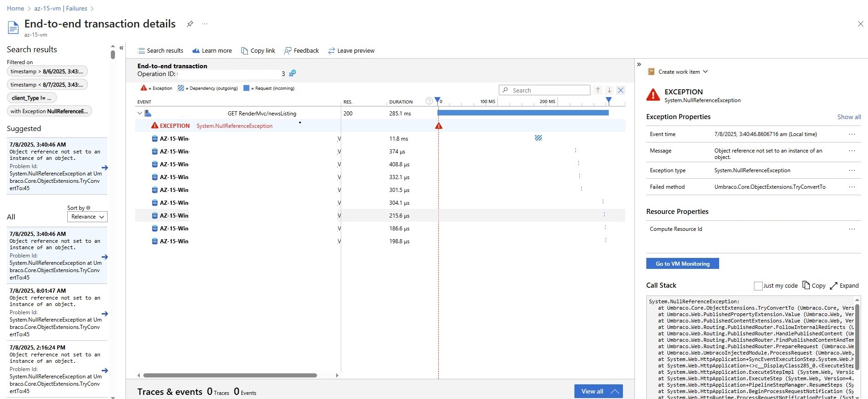Viewport: 868px width, 399px height.
Task: Collapse the search results panel
Action: (121, 48)
